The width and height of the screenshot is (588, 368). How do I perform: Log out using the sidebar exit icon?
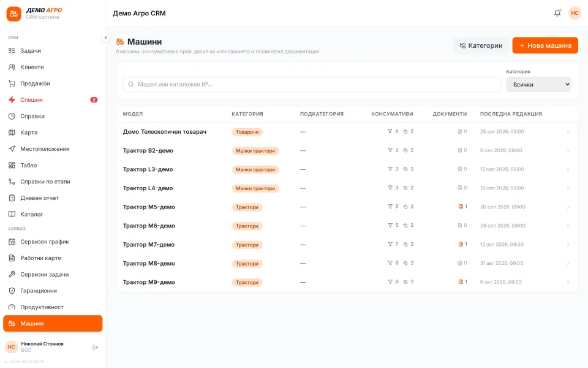click(96, 347)
